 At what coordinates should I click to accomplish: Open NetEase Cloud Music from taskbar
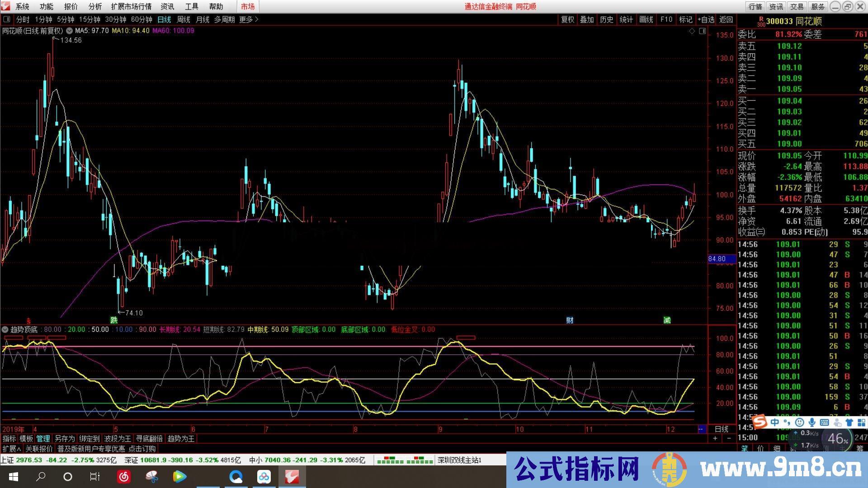pos(124,477)
